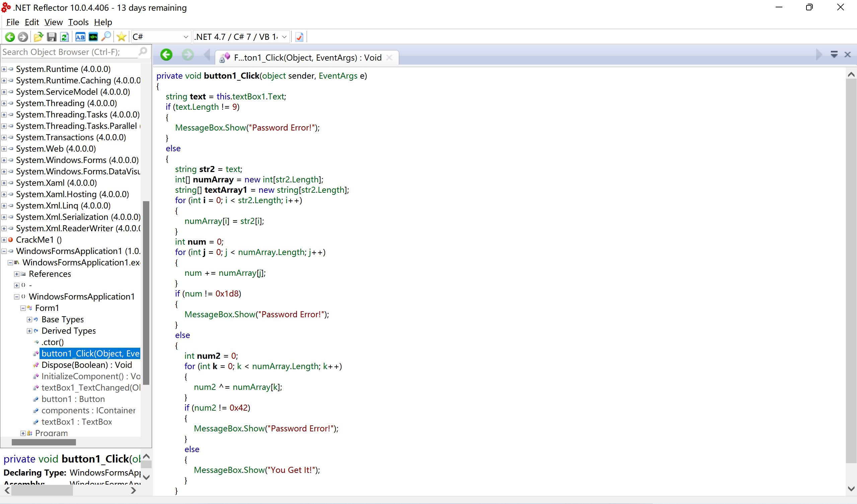Select System.Xml.Linq (4.0.0.0) in tree
857x504 pixels.
click(x=63, y=205)
